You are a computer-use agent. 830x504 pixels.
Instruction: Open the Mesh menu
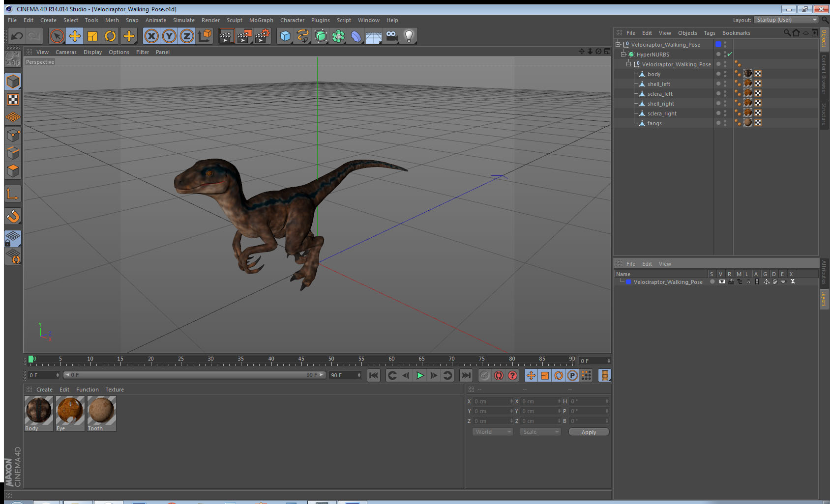pyautogui.click(x=112, y=20)
